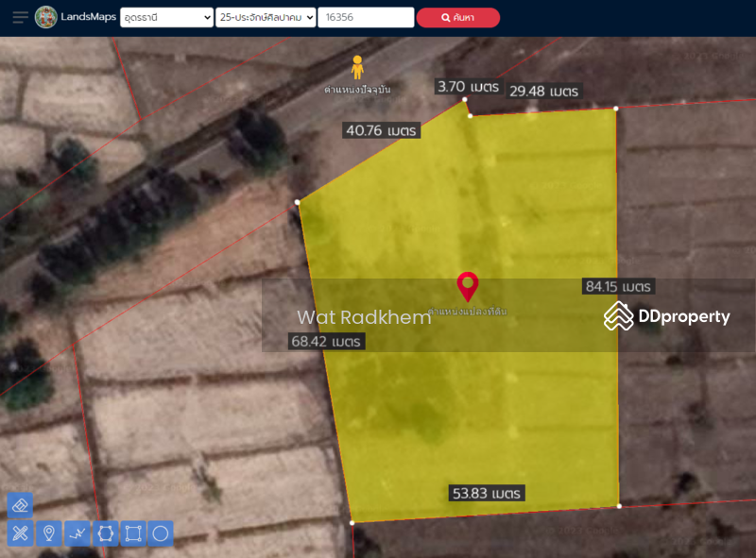Click the 84.15 เมตร boundary label
The width and height of the screenshot is (756, 558).
[619, 286]
